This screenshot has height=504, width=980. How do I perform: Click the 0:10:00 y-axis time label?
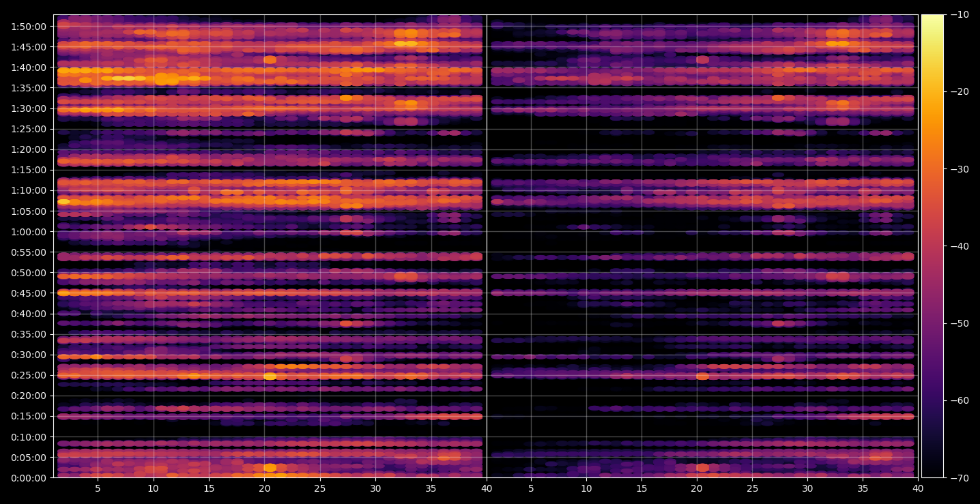29,436
